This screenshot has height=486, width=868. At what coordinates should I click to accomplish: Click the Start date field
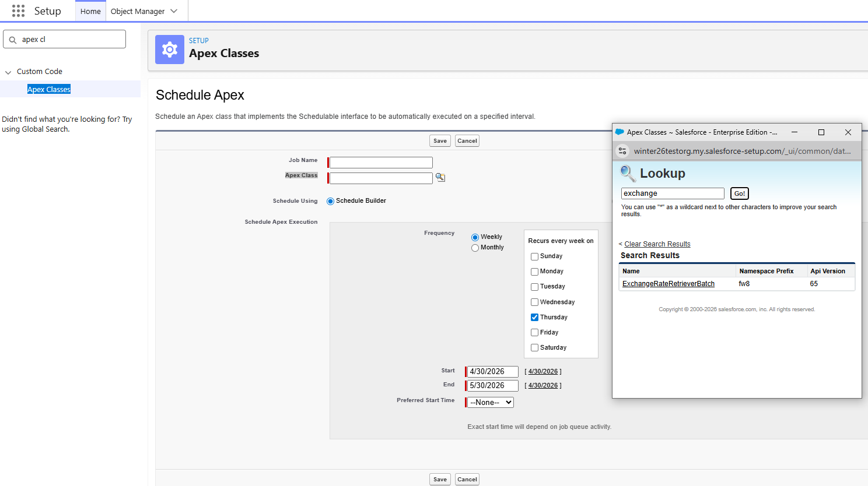tap(493, 372)
